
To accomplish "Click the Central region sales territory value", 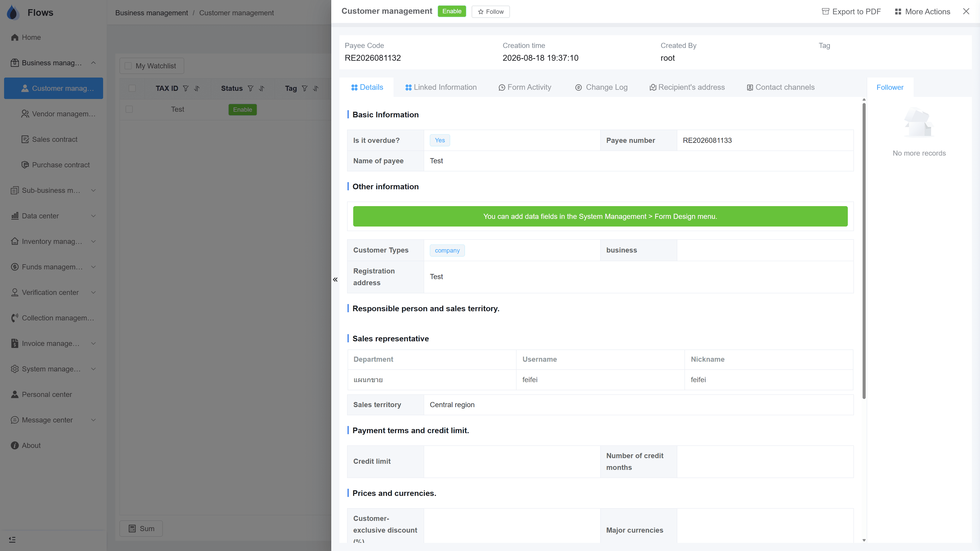I will 452,405.
